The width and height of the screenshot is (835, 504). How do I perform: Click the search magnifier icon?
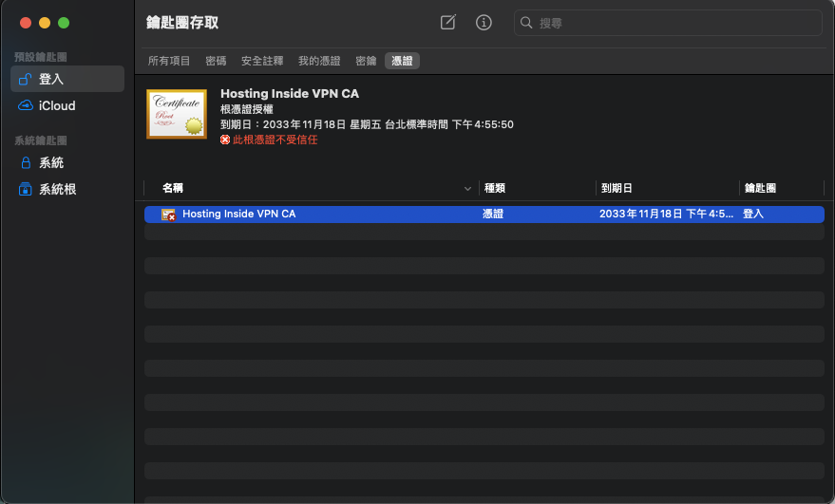click(526, 23)
